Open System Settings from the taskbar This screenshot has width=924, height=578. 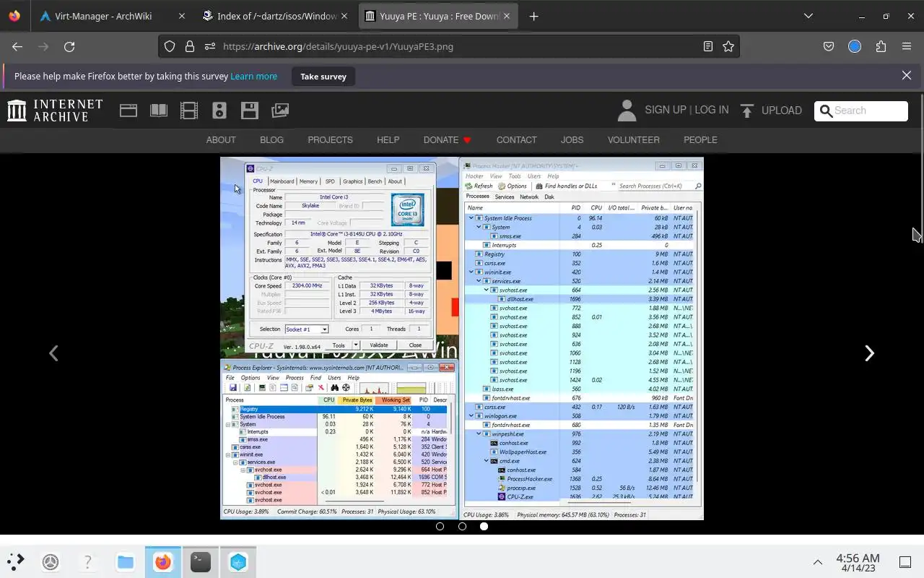click(x=51, y=561)
